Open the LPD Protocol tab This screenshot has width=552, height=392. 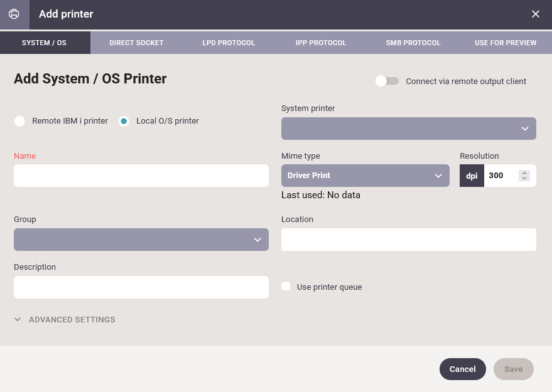(x=229, y=43)
